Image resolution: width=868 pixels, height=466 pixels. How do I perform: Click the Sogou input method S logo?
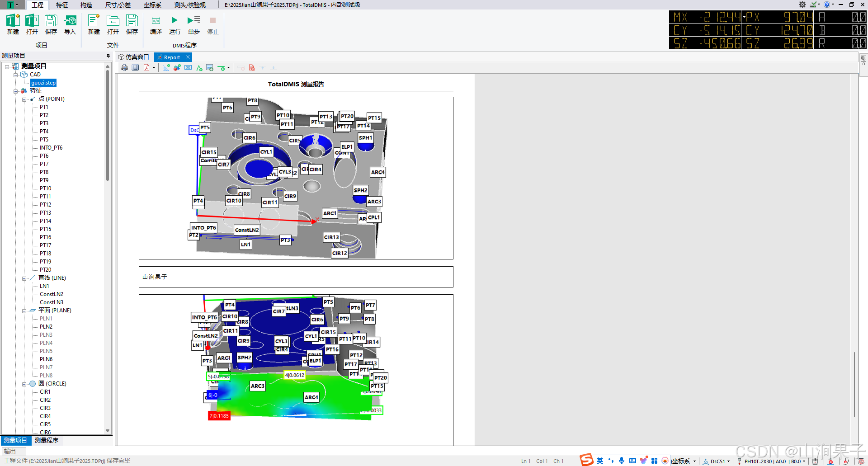tap(587, 460)
